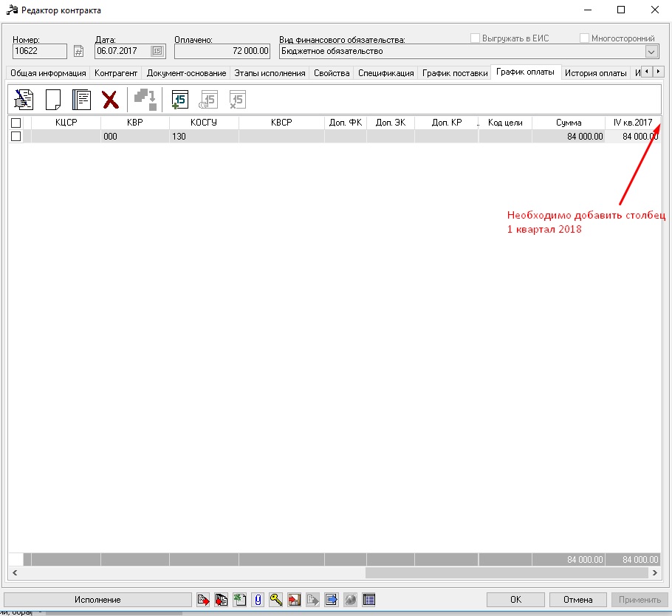This screenshot has height=616, width=672.
Task: Click the Excel export icon
Action: tap(239, 600)
